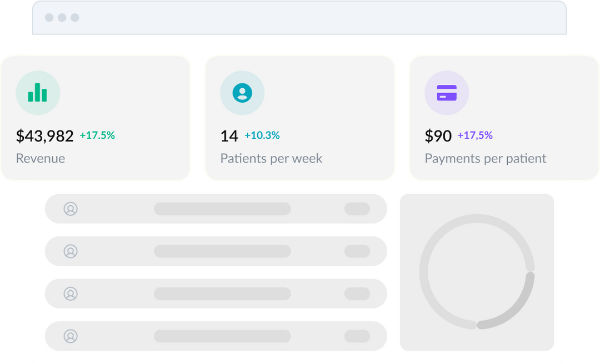
Task: Click the purple +17,5% payments indicator
Action: click(x=475, y=135)
